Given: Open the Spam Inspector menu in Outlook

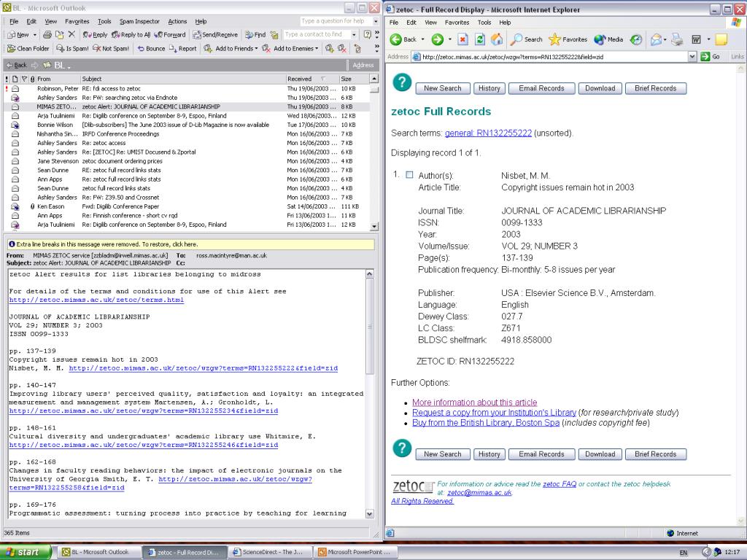Looking at the screenshot, I should (x=139, y=21).
